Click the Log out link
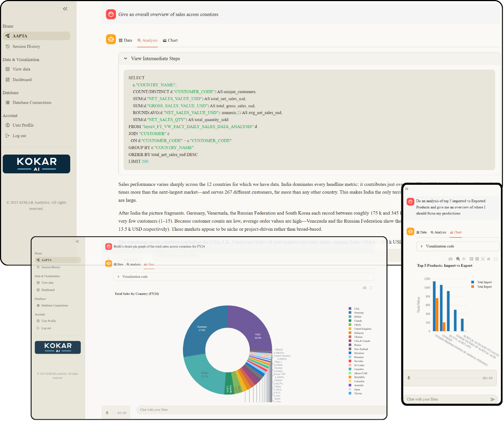 (19, 135)
